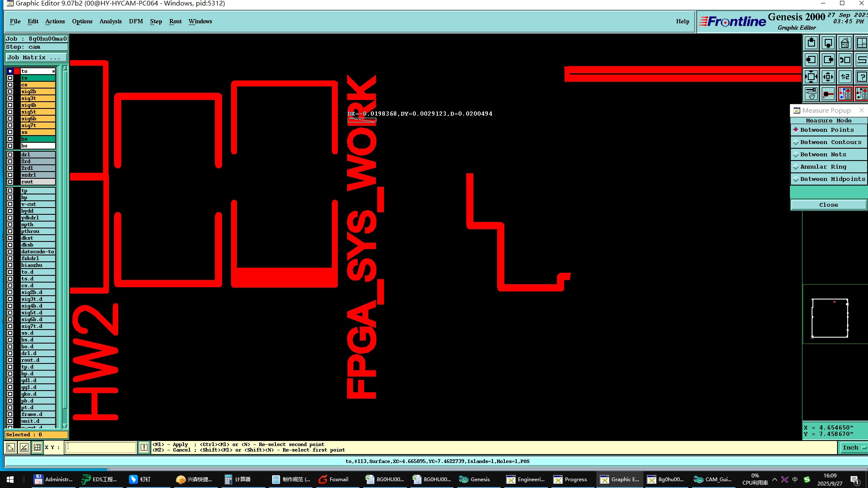Click the 1:2 zoom scale icon
This screenshot has height=488, width=868.
click(845, 77)
